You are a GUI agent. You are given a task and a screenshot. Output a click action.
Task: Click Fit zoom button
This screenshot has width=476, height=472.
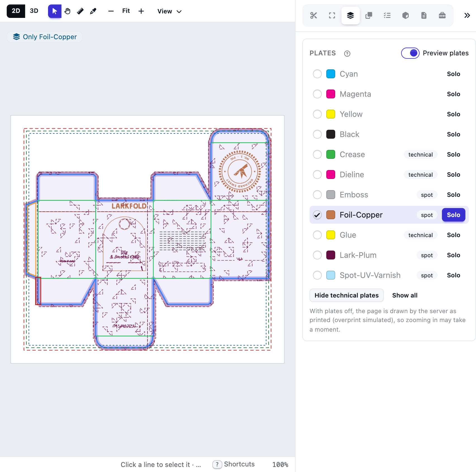click(126, 11)
